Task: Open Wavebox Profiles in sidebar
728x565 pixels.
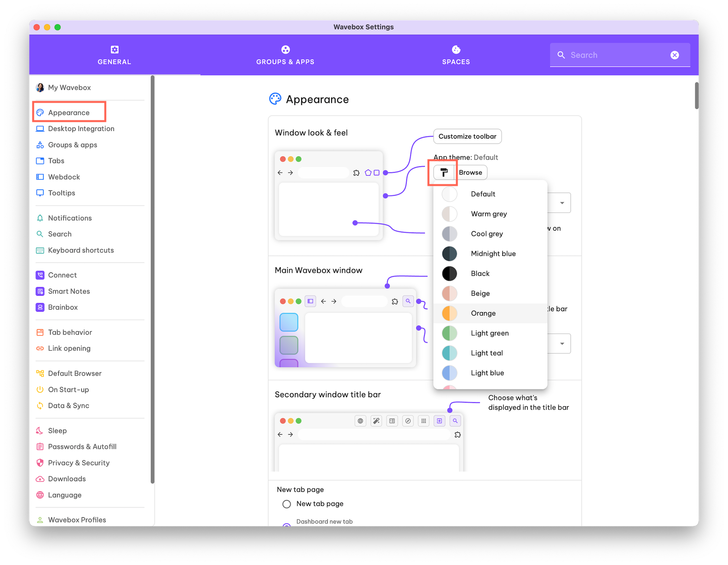Action: pyautogui.click(x=90, y=520)
